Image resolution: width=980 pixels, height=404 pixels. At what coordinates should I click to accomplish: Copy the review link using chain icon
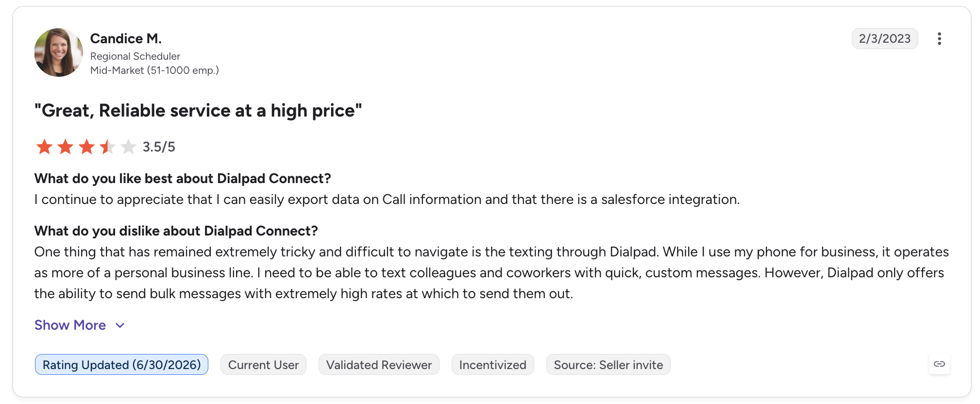pyautogui.click(x=939, y=364)
